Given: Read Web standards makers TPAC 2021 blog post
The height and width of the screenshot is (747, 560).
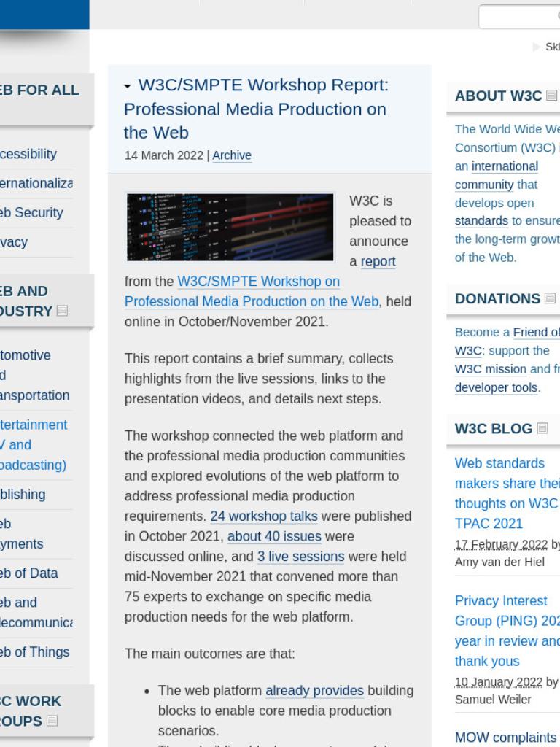Looking at the screenshot, I should 507,493.
